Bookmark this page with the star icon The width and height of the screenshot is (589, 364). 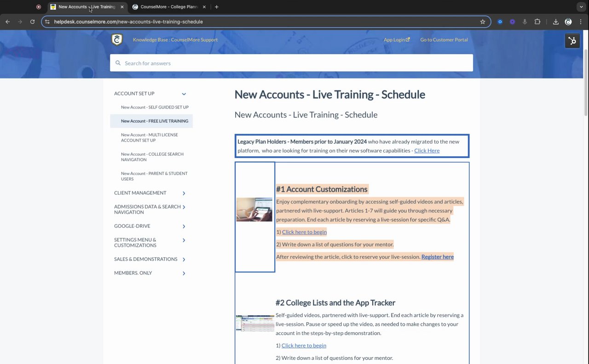[483, 22]
